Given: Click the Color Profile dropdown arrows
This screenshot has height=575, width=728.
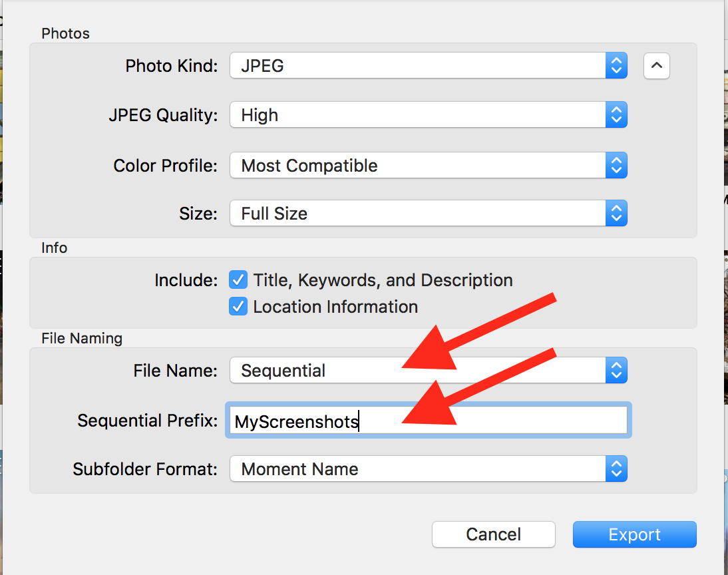Looking at the screenshot, I should click(616, 165).
